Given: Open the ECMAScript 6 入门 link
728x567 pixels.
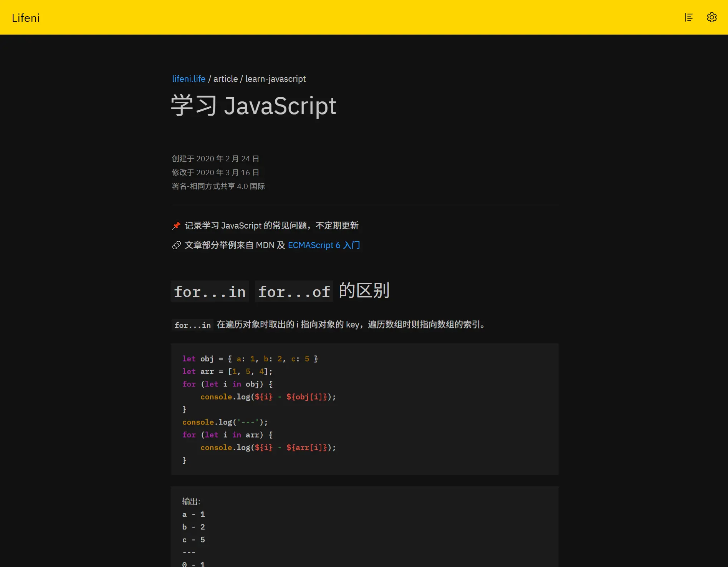Looking at the screenshot, I should point(324,245).
